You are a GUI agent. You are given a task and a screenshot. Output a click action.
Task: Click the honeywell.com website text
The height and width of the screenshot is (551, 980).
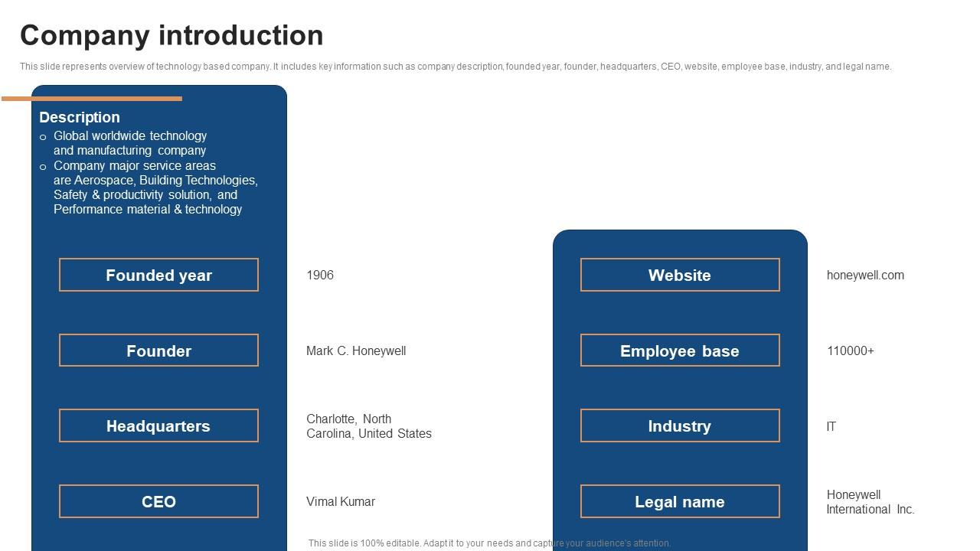(865, 275)
